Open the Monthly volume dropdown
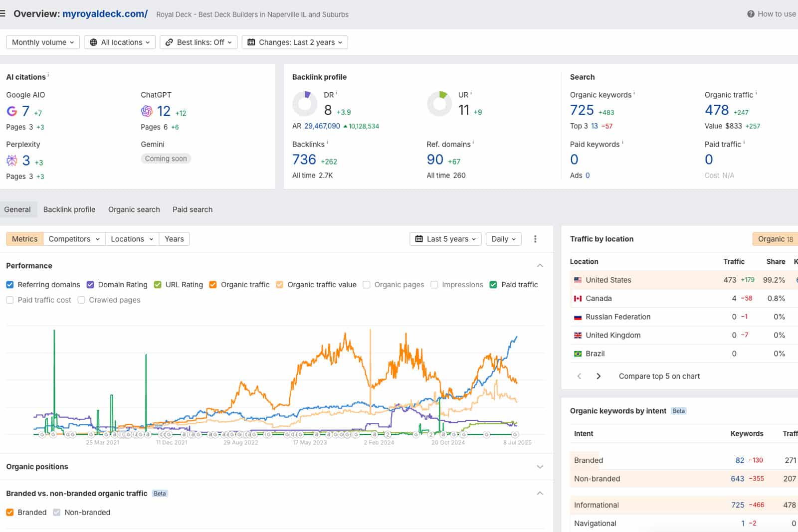 click(43, 42)
